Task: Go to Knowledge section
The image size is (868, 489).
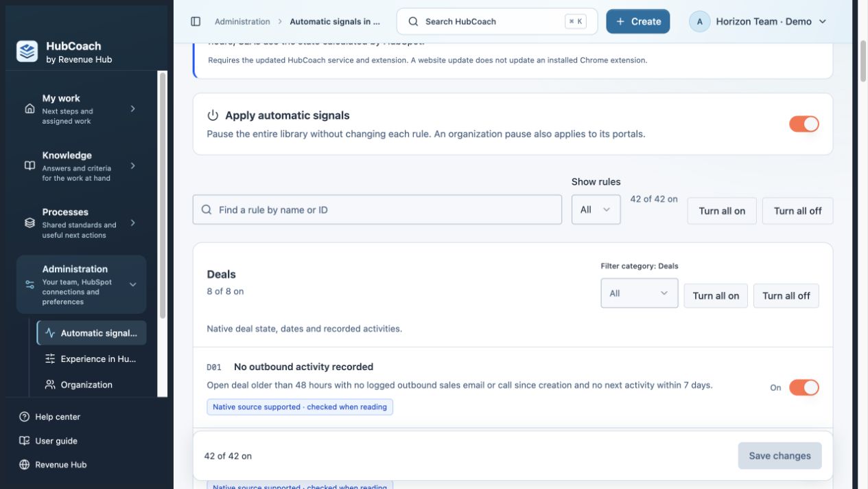Action: pyautogui.click(x=81, y=166)
